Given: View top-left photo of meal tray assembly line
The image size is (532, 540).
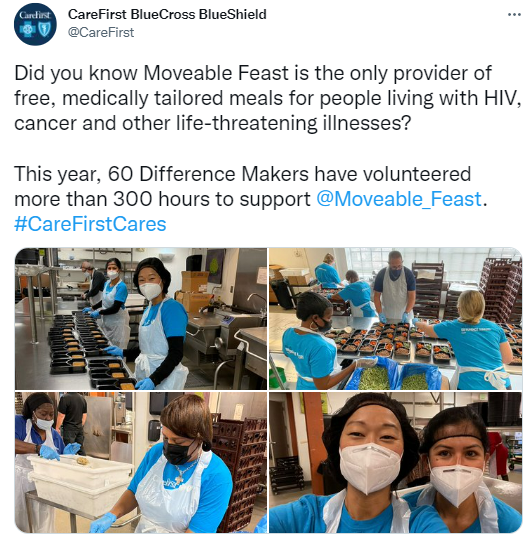Looking at the screenshot, I should pos(141,319).
